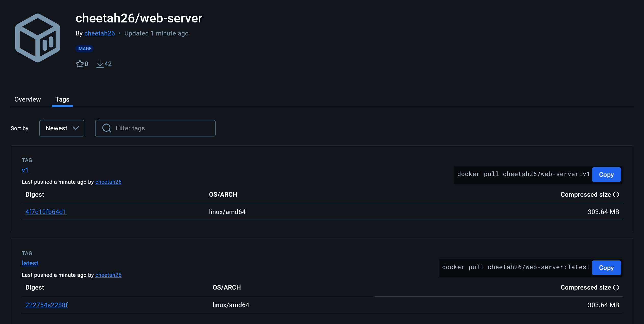This screenshot has width=644, height=324.
Task: Click the copy icon for latest tag pull command
Action: coord(607,267)
